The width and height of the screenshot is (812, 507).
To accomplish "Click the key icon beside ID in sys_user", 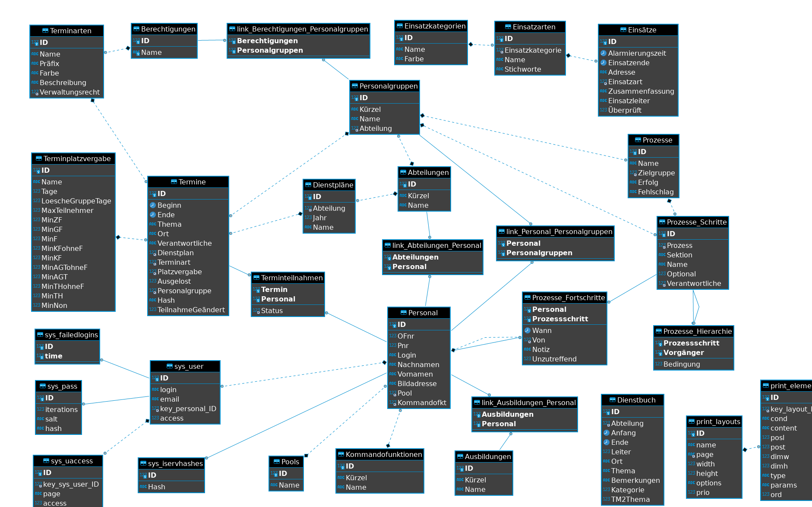I will point(155,378).
